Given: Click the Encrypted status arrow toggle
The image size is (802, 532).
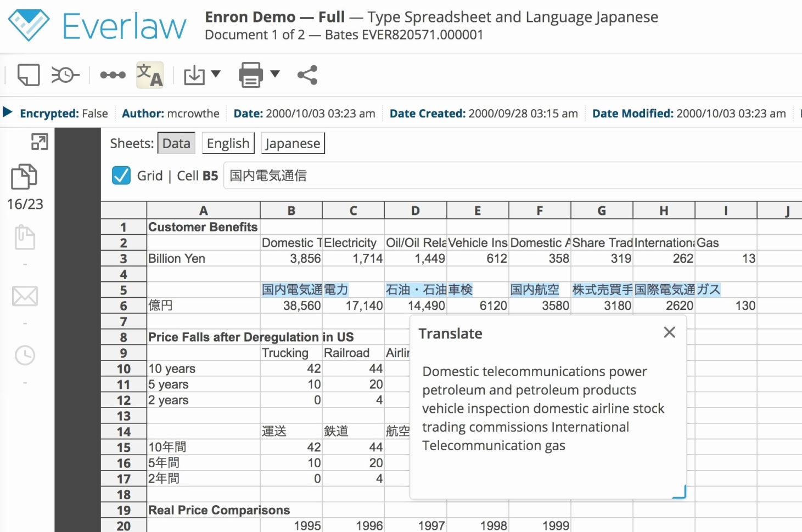Looking at the screenshot, I should coord(8,113).
